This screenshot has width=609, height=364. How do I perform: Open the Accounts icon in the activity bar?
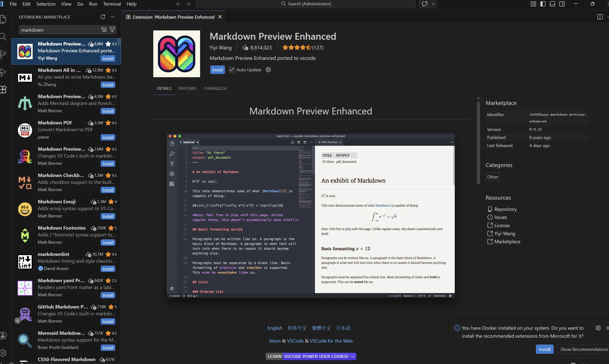(4, 335)
